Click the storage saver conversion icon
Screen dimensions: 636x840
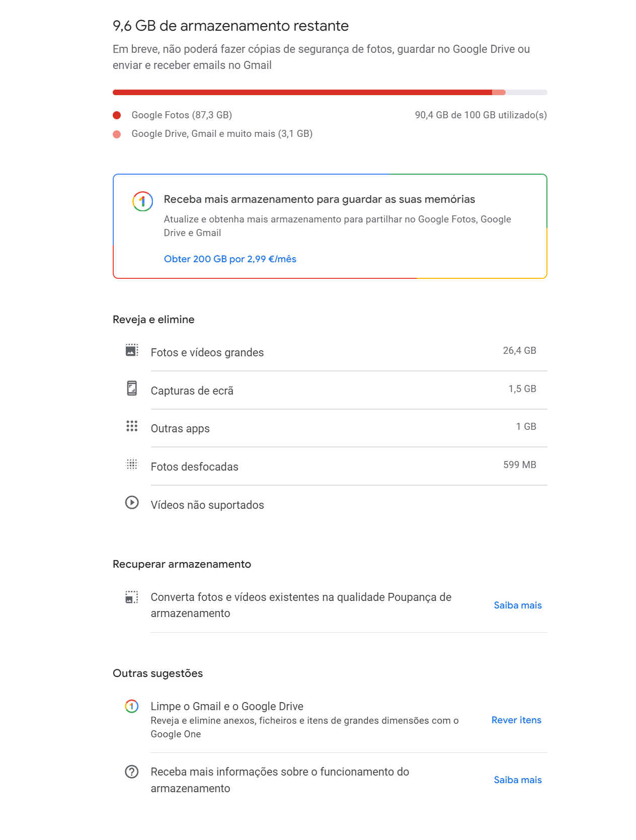[x=132, y=597]
